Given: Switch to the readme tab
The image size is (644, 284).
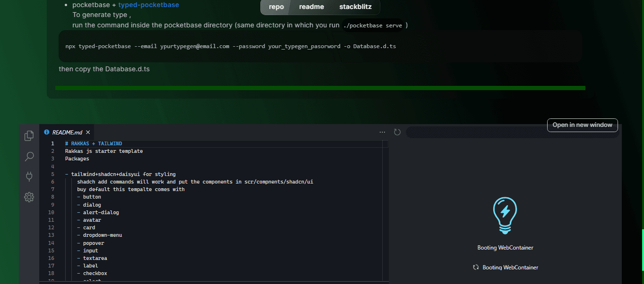Looking at the screenshot, I should pos(311,7).
